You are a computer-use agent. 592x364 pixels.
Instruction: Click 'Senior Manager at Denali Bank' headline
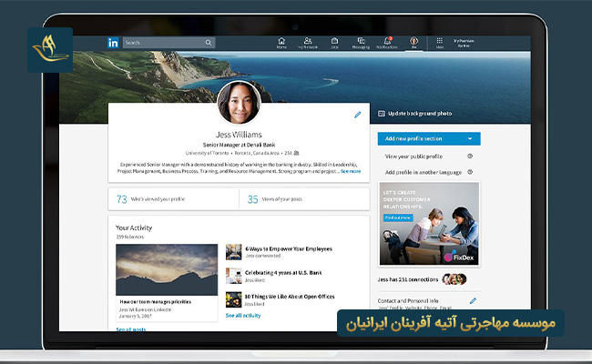tap(239, 145)
